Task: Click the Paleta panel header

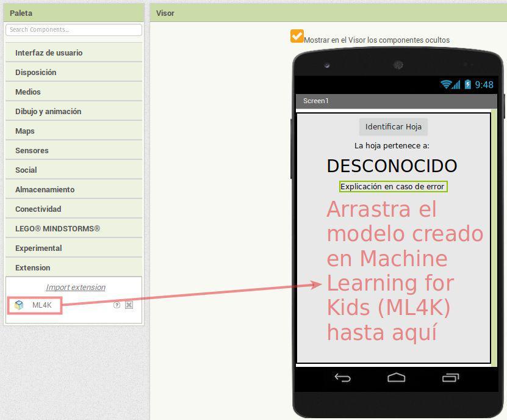Action: [74, 13]
